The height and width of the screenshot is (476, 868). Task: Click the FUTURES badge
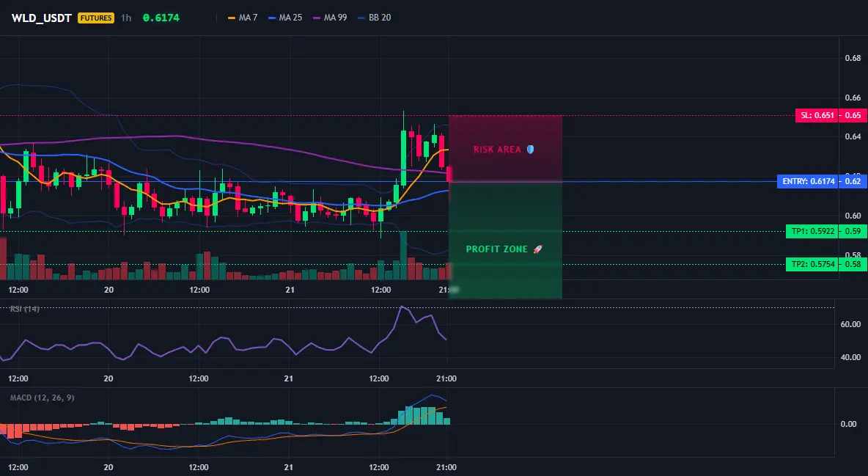tap(96, 18)
